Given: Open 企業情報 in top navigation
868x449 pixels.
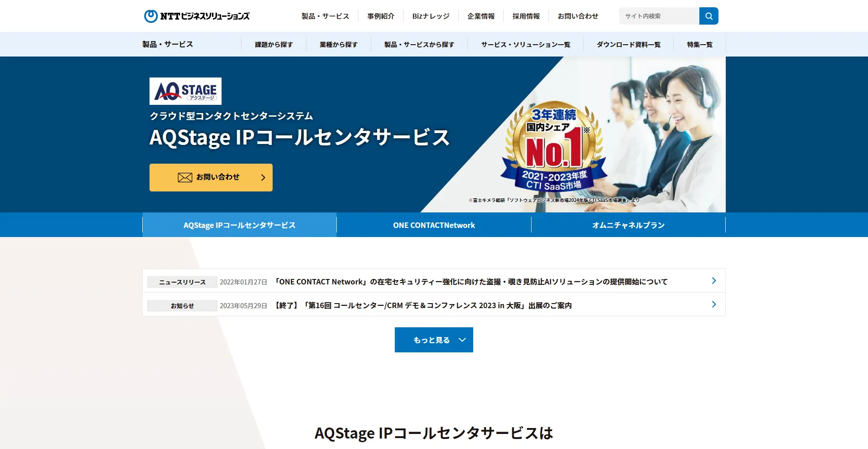Looking at the screenshot, I should click(x=481, y=16).
